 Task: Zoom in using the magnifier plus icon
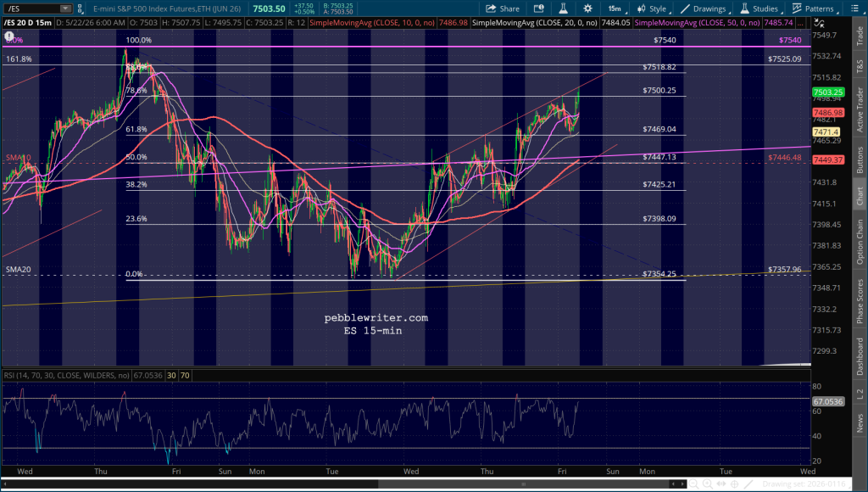(707, 484)
